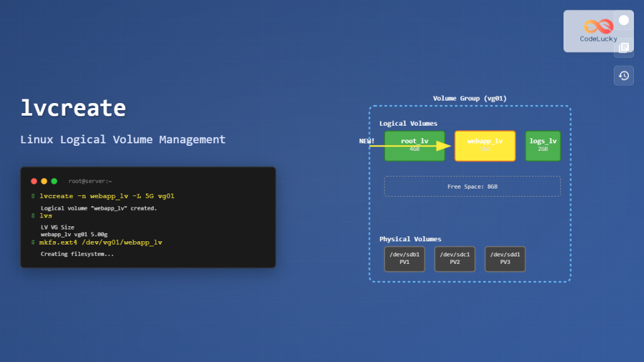The image size is (644, 362).
Task: Click the red terminal window dot
Action: coord(34,181)
